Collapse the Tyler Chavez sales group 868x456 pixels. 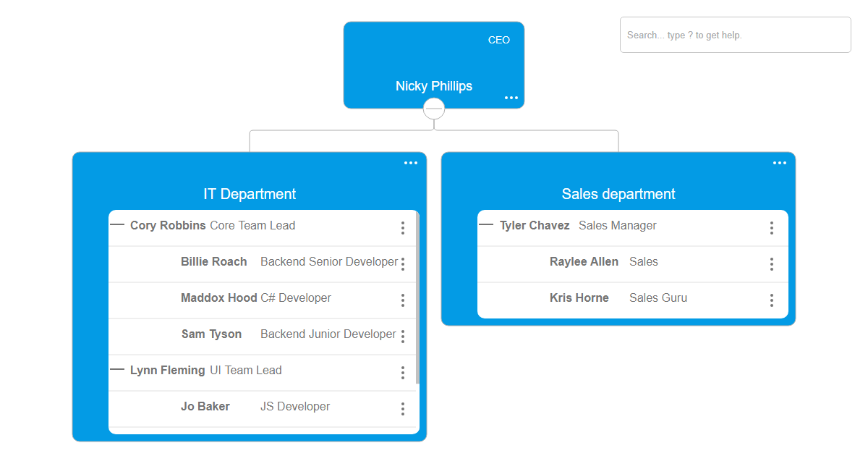(x=486, y=225)
